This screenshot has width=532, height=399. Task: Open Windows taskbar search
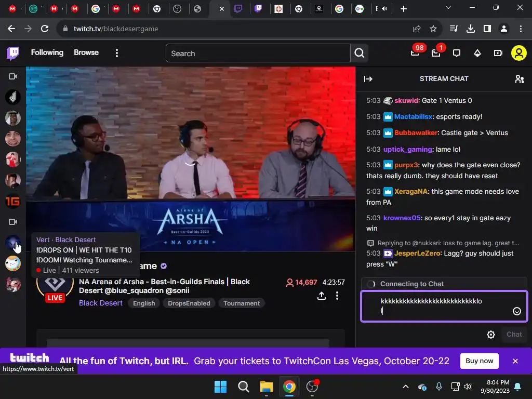coord(243,387)
